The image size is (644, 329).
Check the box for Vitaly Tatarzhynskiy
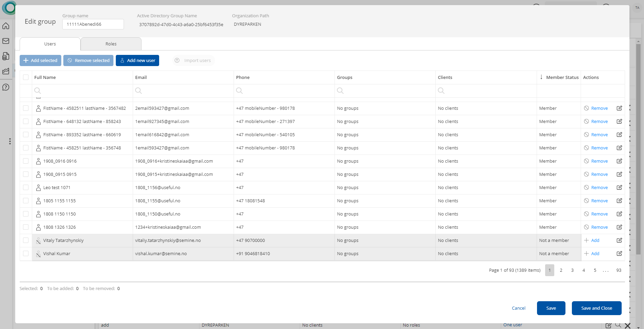click(x=26, y=240)
